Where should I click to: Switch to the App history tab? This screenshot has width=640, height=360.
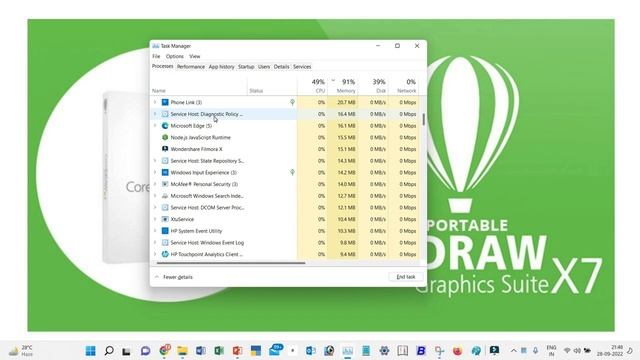(221, 67)
